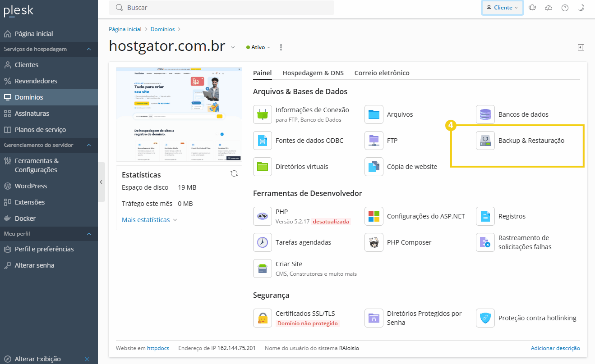Open Fontes de dados ODBC icon

tap(263, 141)
